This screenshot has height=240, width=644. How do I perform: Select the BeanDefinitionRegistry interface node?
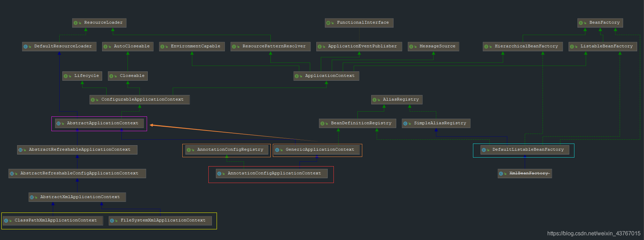click(357, 123)
